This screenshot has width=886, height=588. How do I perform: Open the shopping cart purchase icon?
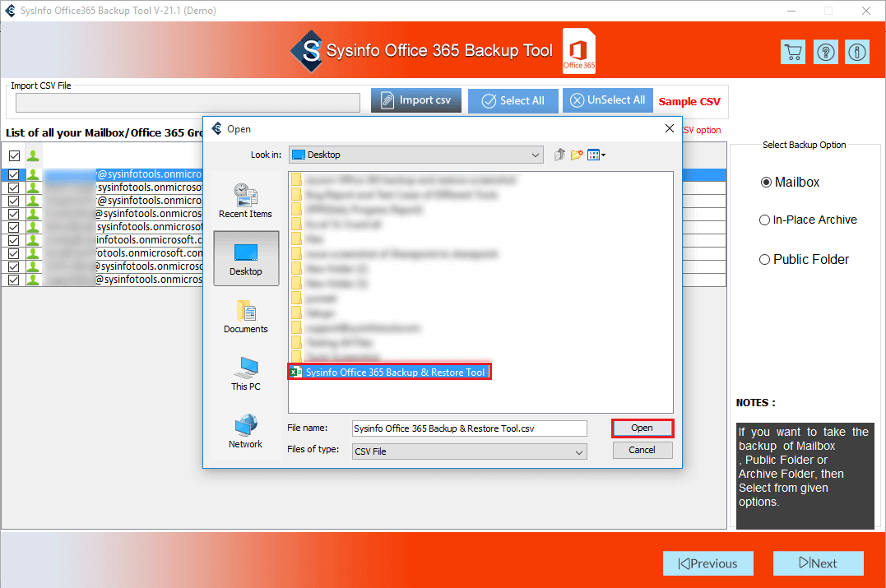point(793,53)
